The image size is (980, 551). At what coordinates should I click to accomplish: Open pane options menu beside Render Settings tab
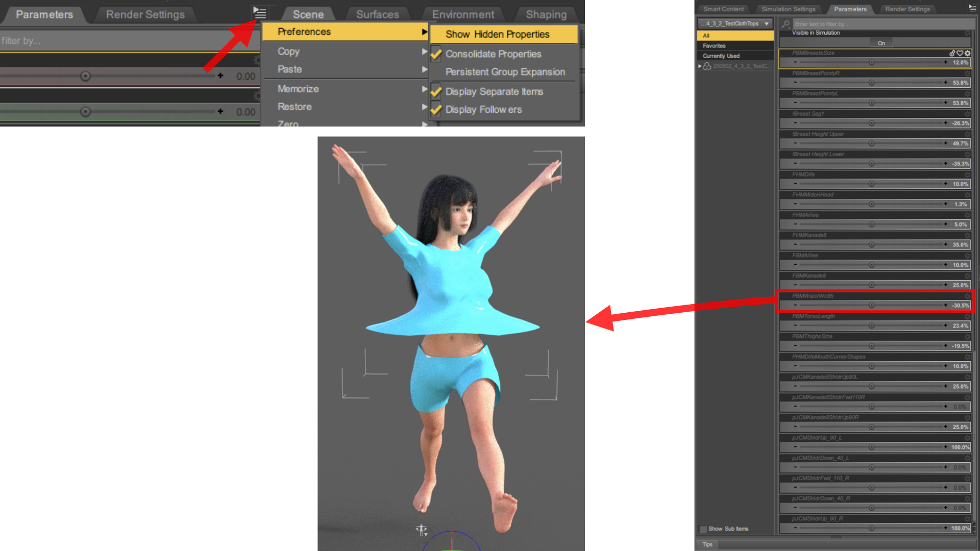[972, 8]
